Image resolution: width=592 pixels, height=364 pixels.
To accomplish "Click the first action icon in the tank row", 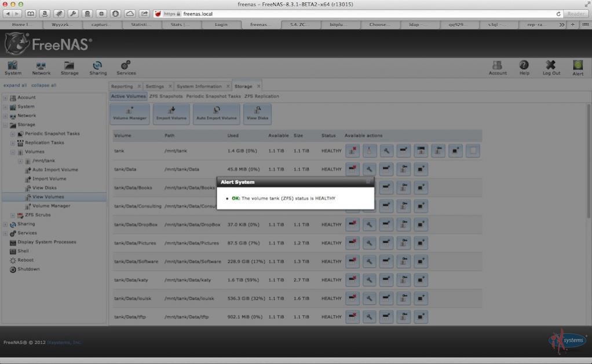I will (352, 151).
